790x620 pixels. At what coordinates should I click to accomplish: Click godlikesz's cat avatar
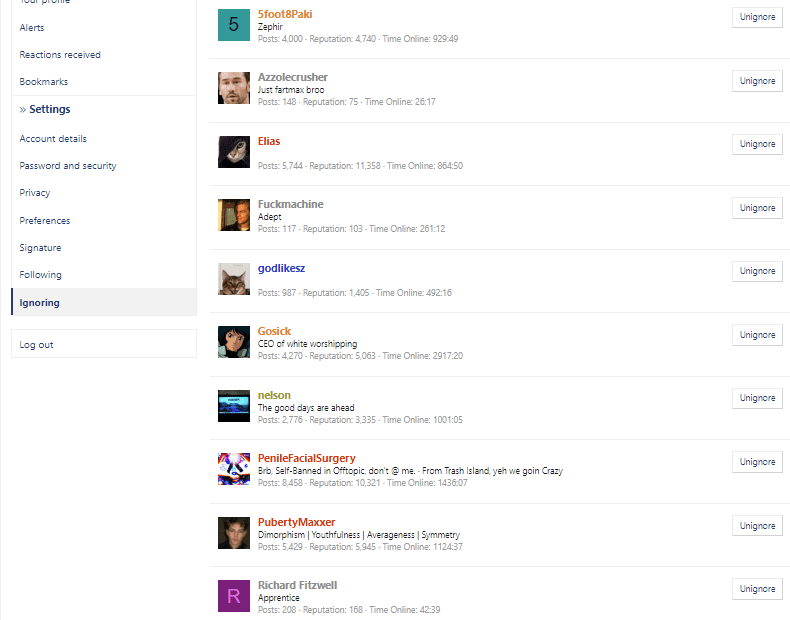click(x=234, y=279)
